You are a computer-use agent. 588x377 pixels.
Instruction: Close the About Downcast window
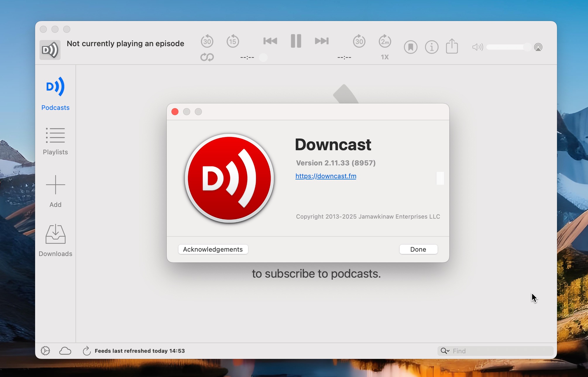point(175,112)
